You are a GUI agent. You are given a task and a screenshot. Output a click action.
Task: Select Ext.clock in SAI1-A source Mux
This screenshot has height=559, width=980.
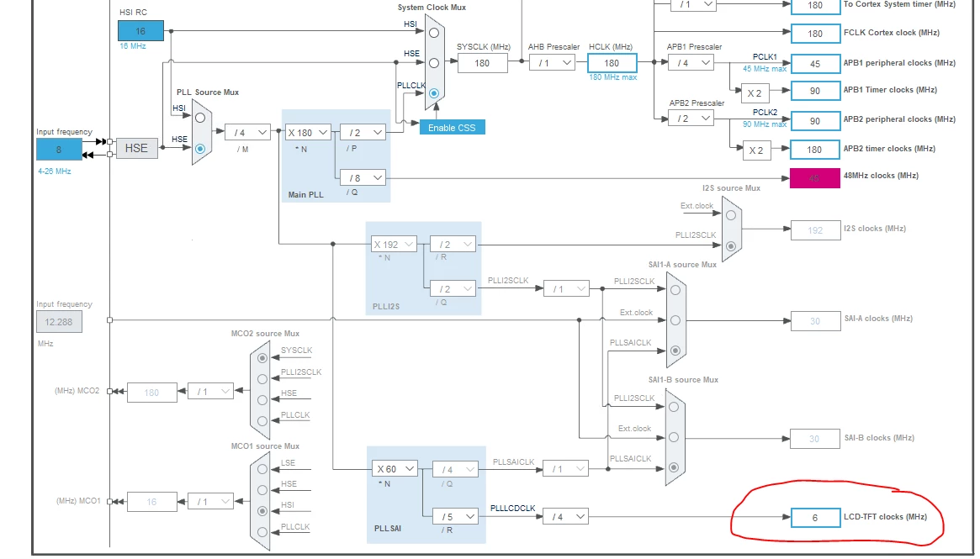pos(675,320)
